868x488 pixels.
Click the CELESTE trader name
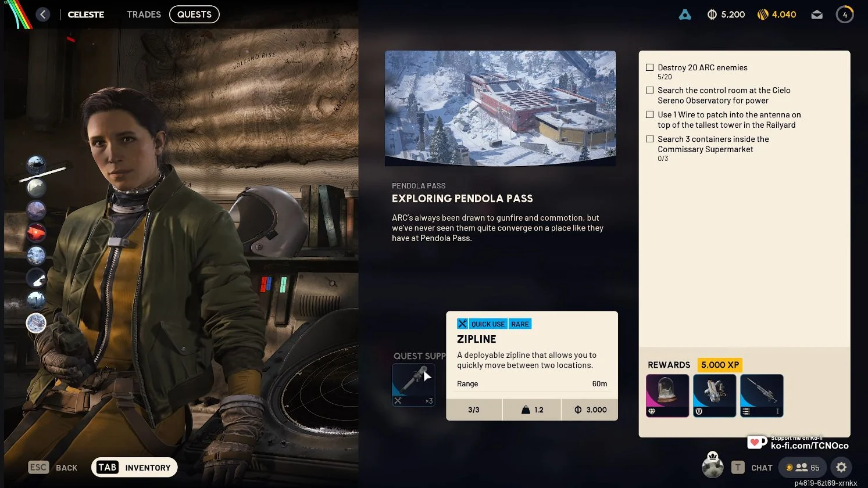pos(86,15)
